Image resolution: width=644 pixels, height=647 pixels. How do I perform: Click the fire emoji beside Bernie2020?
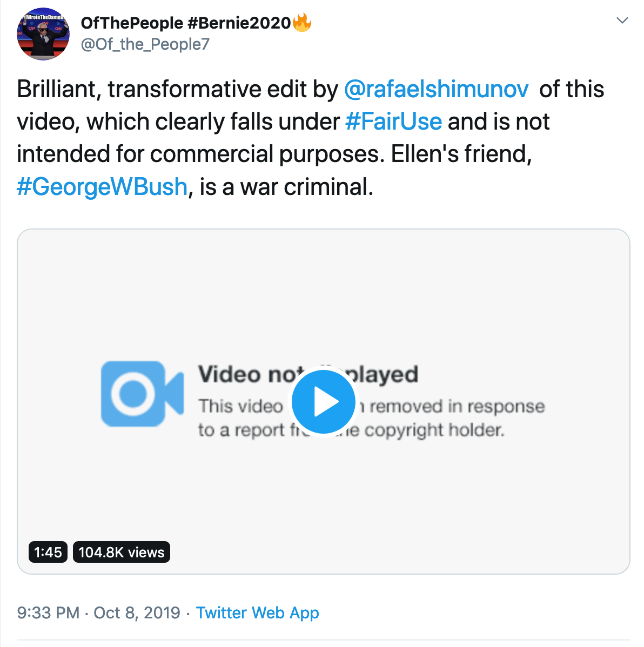tap(302, 23)
